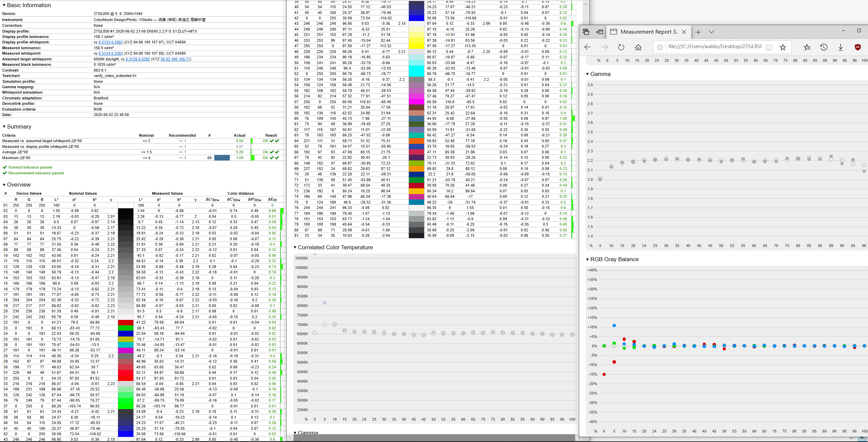Click the horizontal scrollbar right arrow
The height and width of the screenshot is (442, 868).
579,438
